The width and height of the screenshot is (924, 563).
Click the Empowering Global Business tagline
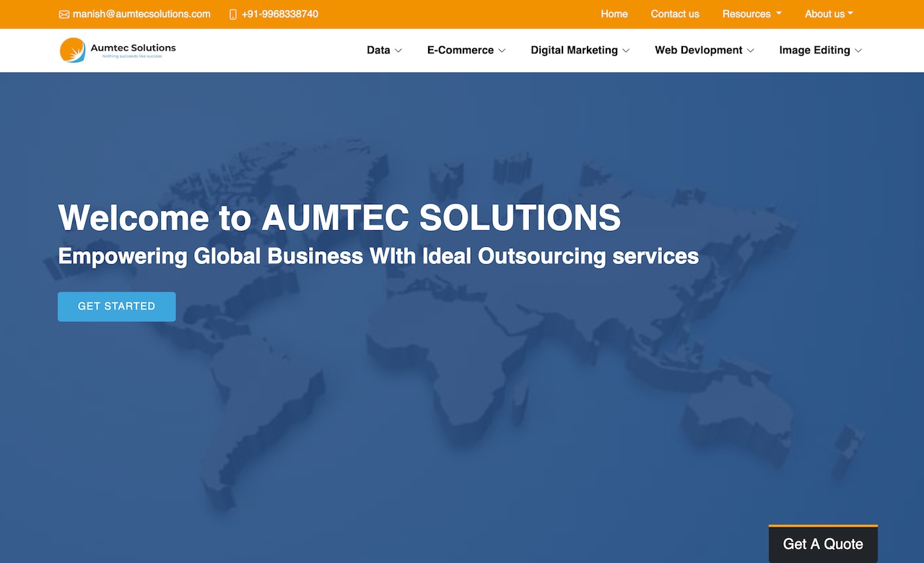(378, 256)
